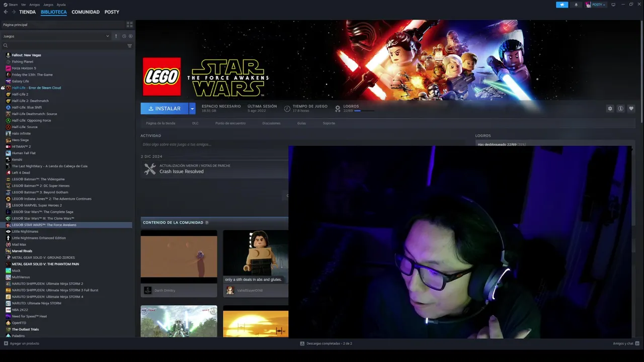The height and width of the screenshot is (362, 644).
Task: Go back with the left navigation arrow
Action: pyautogui.click(x=6, y=12)
